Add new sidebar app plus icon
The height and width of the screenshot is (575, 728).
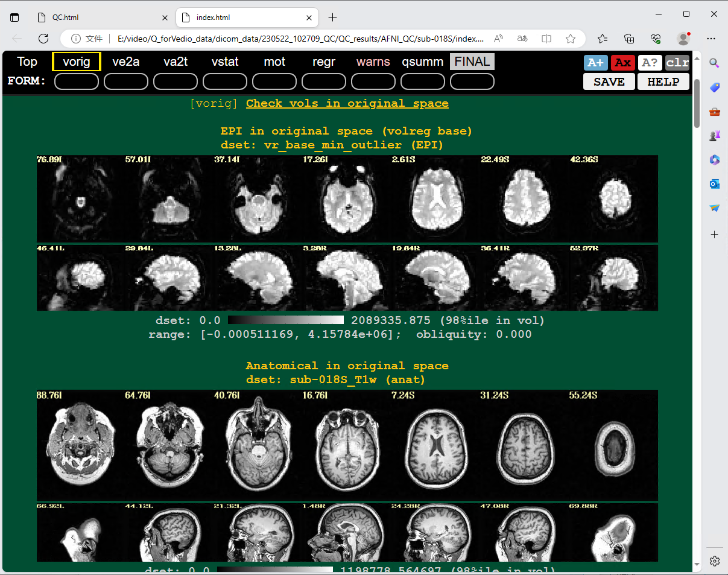pos(715,234)
